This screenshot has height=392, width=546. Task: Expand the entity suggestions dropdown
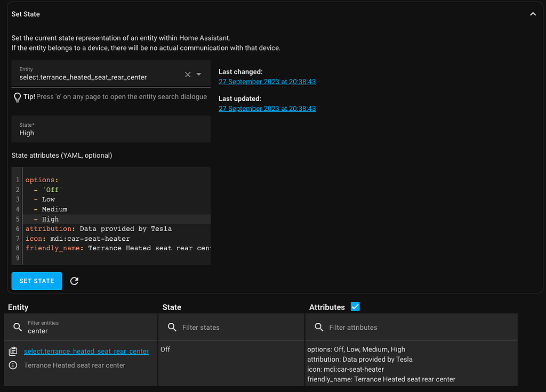coord(199,75)
